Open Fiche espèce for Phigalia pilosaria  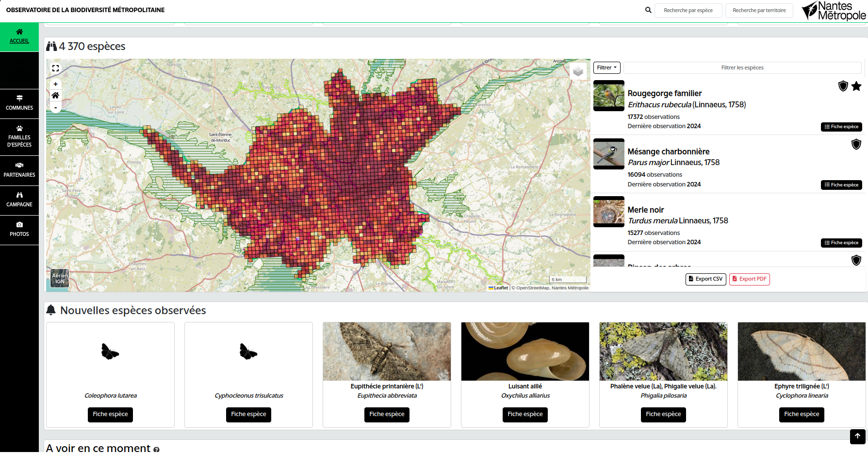point(663,415)
